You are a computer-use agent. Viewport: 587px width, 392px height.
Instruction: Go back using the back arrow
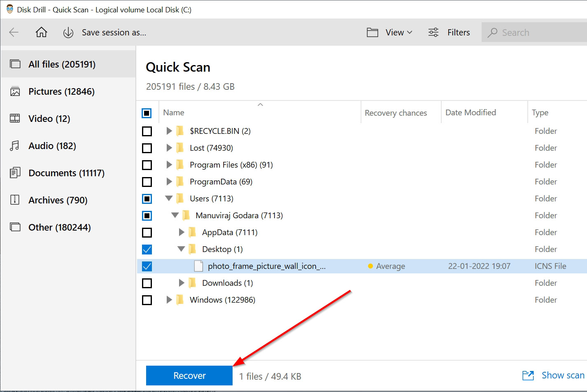(x=14, y=32)
